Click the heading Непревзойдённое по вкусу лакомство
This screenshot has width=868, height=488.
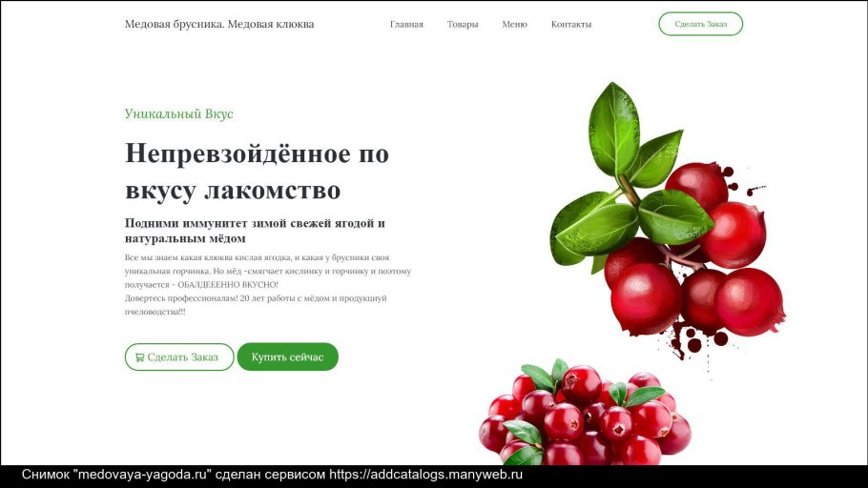coord(257,172)
